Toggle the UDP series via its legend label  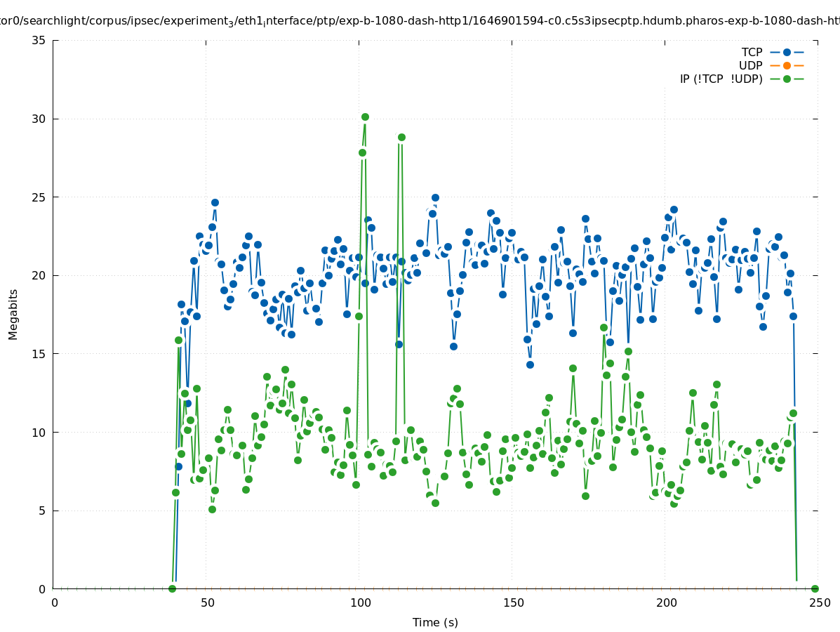click(x=750, y=65)
